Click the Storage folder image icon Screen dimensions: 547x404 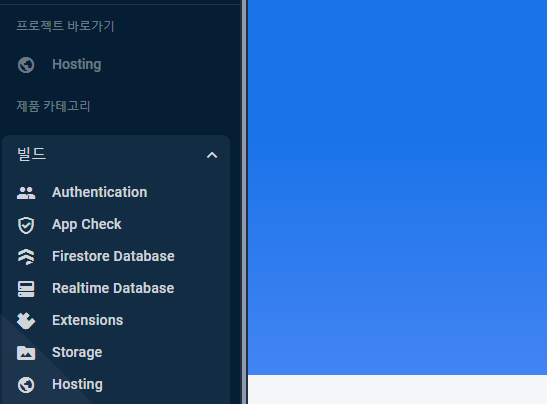[x=26, y=353]
